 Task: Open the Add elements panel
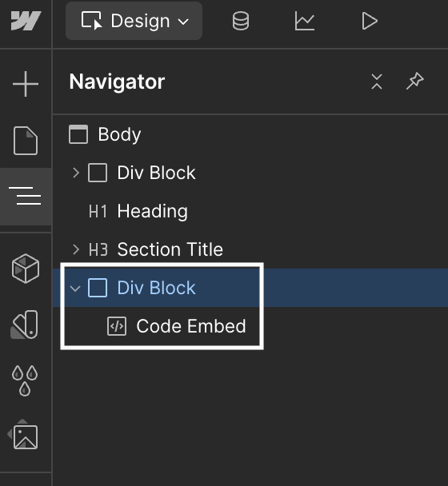pos(26,84)
